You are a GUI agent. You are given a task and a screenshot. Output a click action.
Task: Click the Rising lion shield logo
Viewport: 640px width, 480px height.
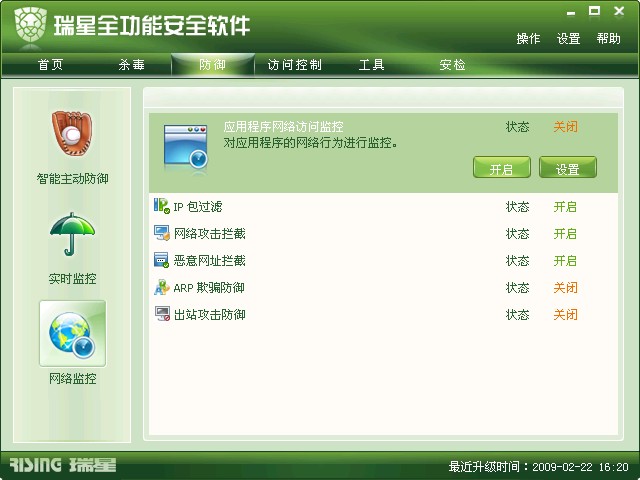click(31, 25)
